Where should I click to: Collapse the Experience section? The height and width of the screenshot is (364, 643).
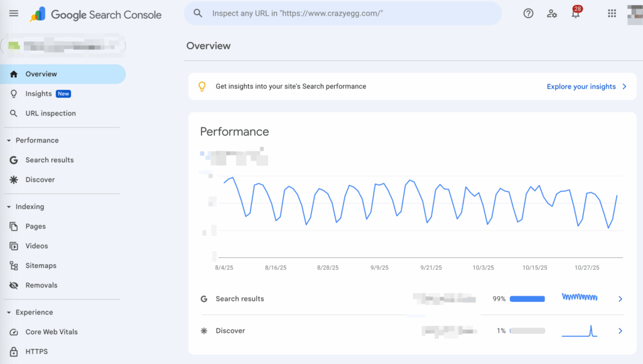tap(9, 313)
